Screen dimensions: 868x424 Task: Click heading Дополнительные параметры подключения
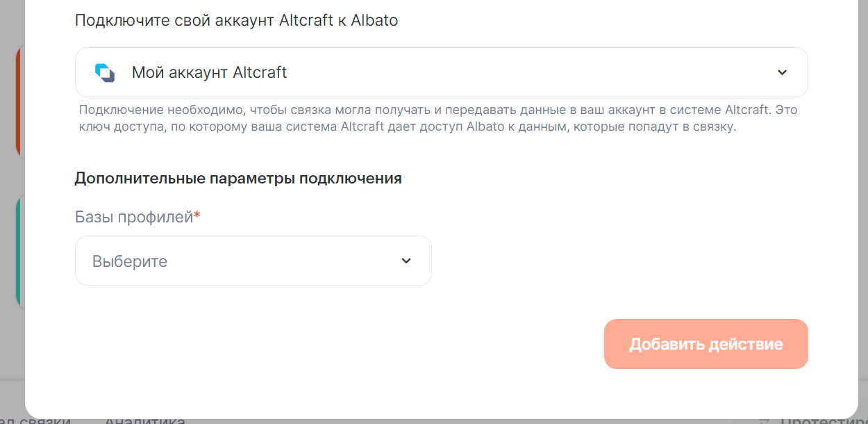pyautogui.click(x=238, y=178)
